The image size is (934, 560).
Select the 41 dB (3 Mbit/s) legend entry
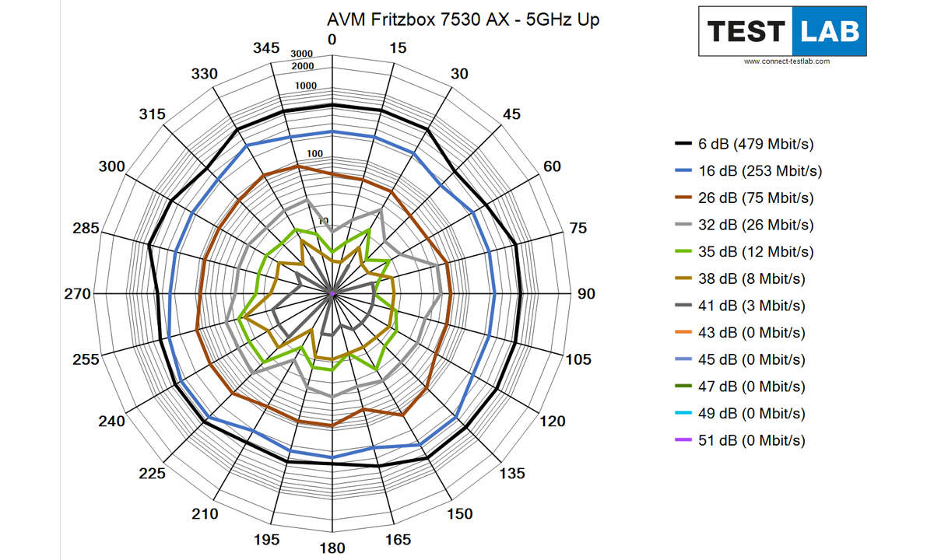click(740, 306)
